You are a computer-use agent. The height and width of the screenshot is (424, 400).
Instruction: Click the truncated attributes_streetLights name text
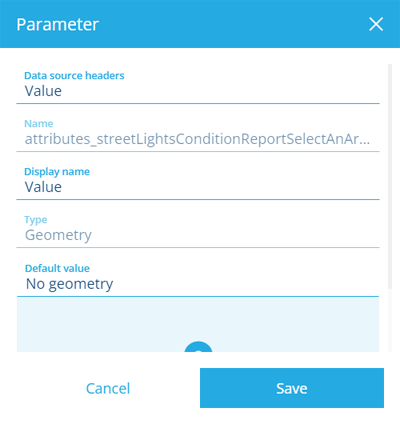tap(197, 139)
